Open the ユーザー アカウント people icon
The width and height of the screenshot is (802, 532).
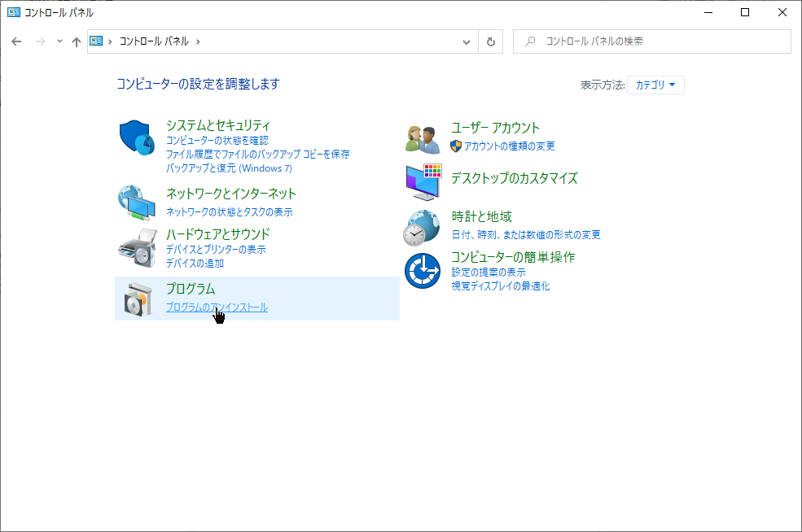[423, 140]
